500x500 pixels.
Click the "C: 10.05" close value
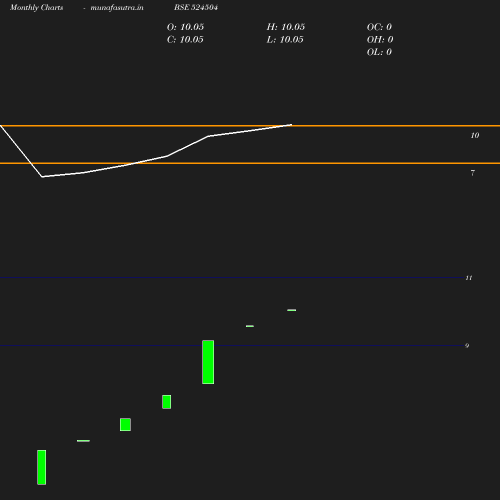point(185,40)
